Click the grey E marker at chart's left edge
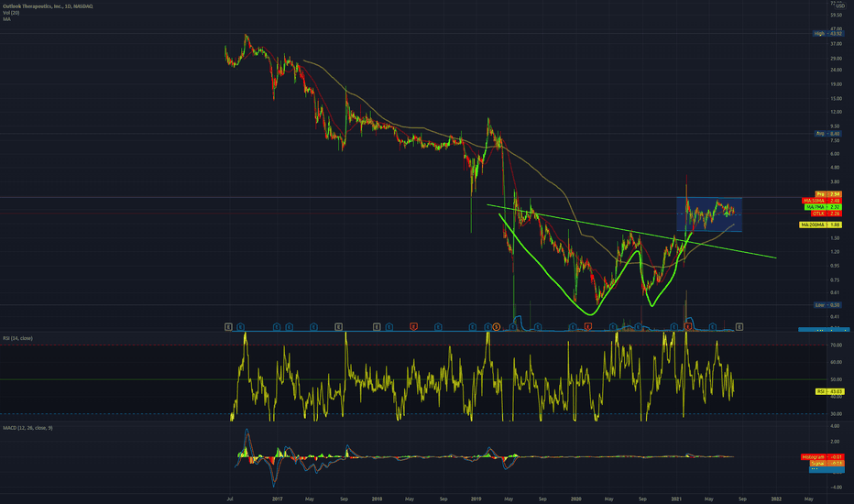The width and height of the screenshot is (854, 504). [x=228, y=327]
